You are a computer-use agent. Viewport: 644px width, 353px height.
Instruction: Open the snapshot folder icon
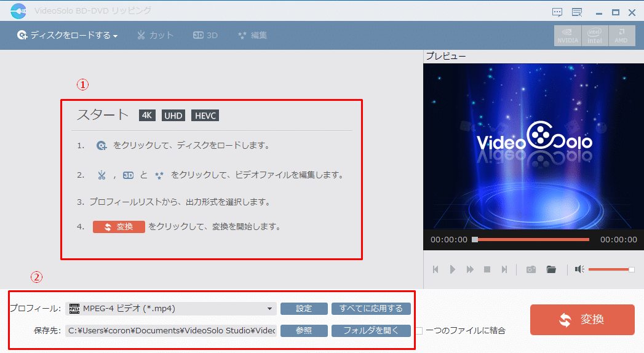pos(551,269)
